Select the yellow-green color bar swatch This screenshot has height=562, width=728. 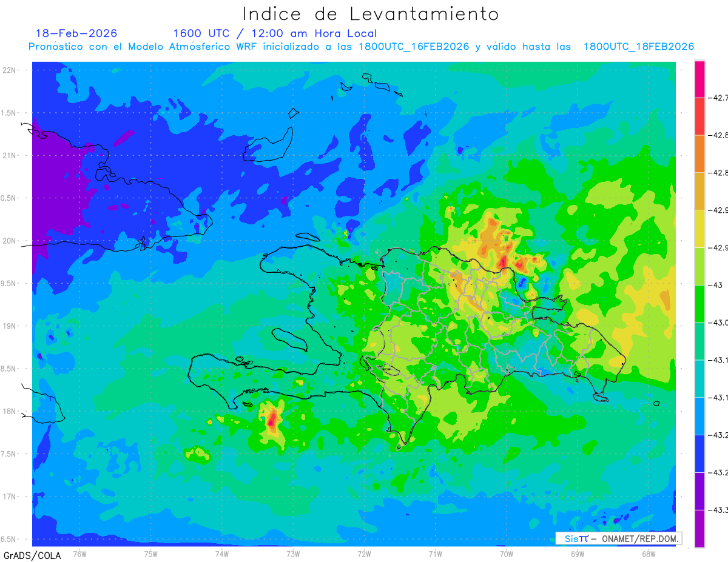[x=699, y=266]
